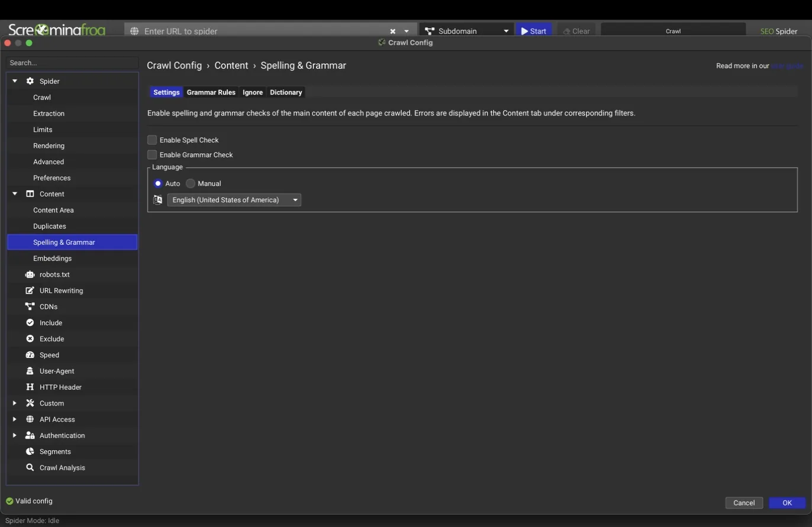Image resolution: width=812 pixels, height=527 pixels.
Task: Select the Auto language radio button
Action: coord(158,184)
